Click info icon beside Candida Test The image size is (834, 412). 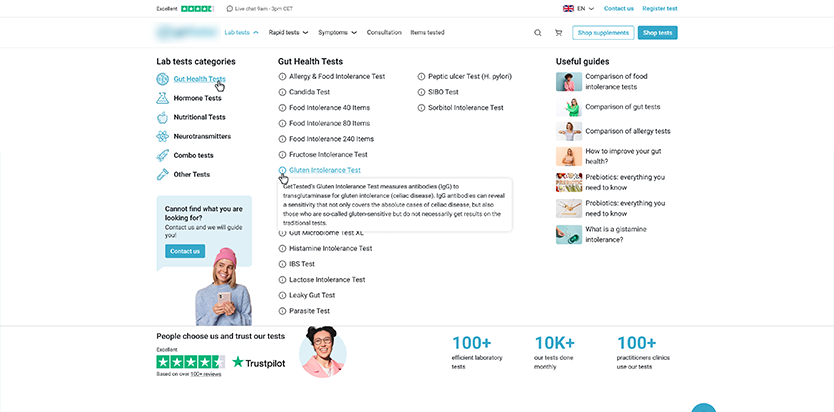point(283,91)
